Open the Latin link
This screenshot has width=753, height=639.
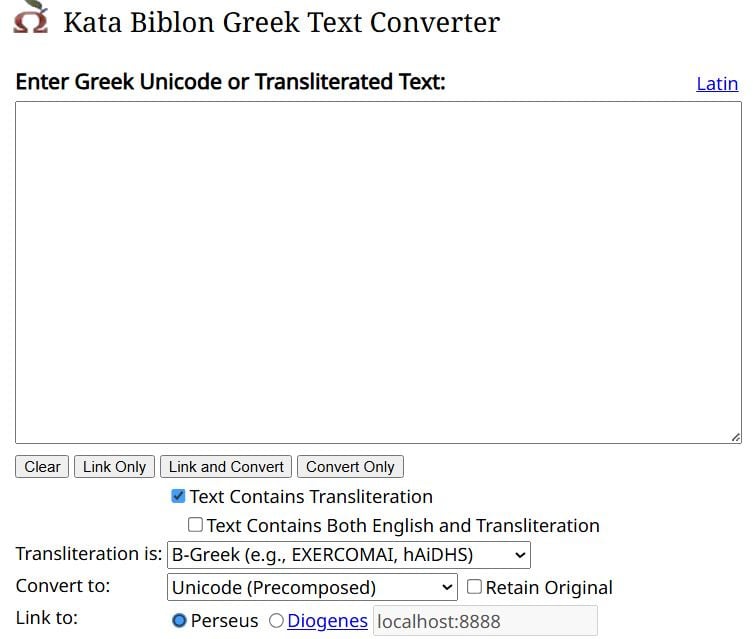[x=716, y=84]
